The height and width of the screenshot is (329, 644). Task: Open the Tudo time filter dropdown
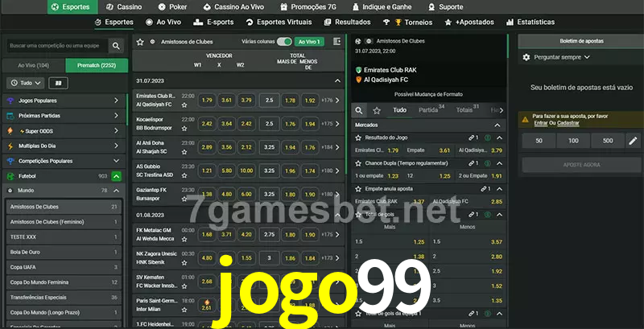24,83
